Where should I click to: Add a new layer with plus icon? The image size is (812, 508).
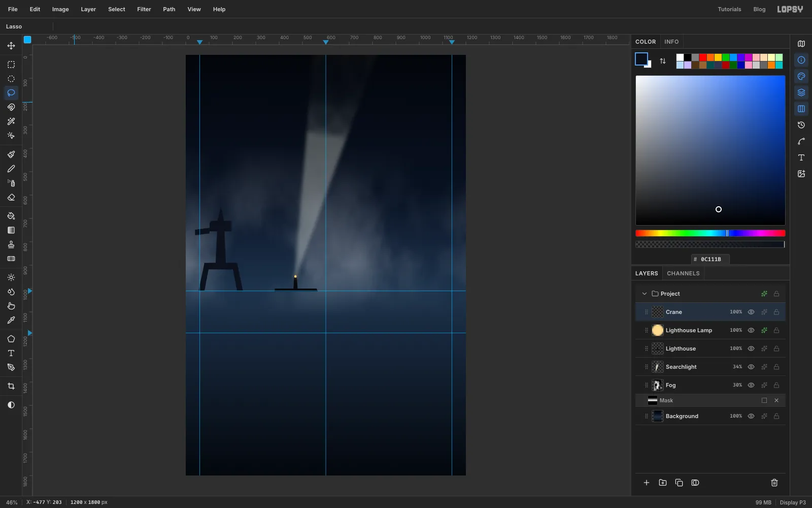pyautogui.click(x=647, y=483)
